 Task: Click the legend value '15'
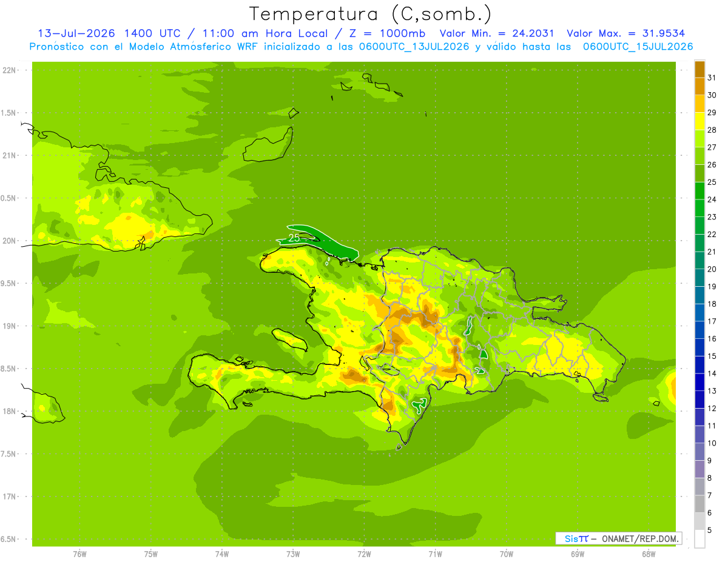point(712,356)
